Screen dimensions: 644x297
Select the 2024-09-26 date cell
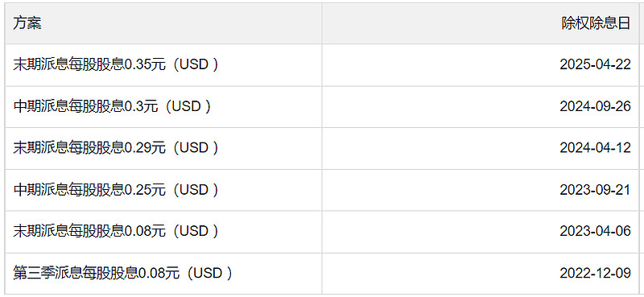pyautogui.click(x=481, y=107)
